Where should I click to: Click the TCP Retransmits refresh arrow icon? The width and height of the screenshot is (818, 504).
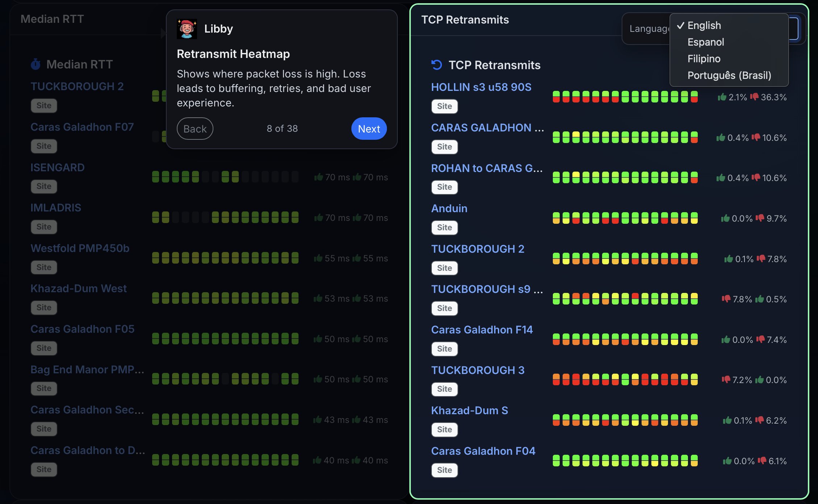437,65
